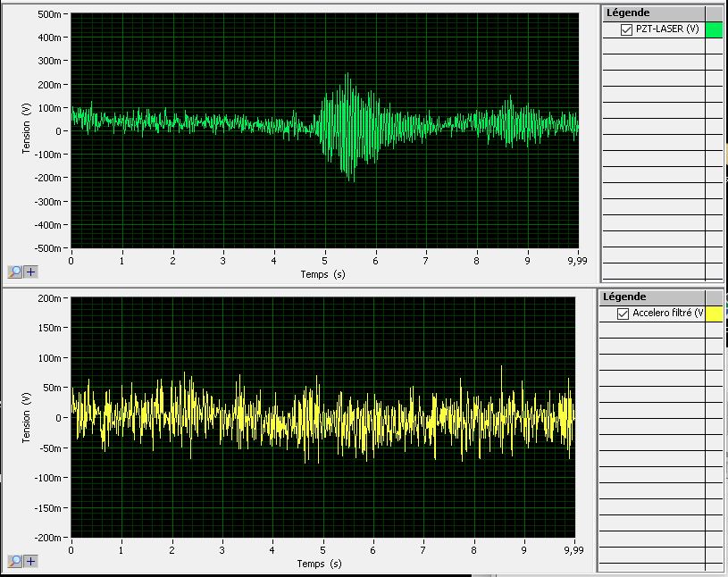This screenshot has height=577, width=728.
Task: Click the top graph's Temps (s) axis label
Action: pos(322,274)
